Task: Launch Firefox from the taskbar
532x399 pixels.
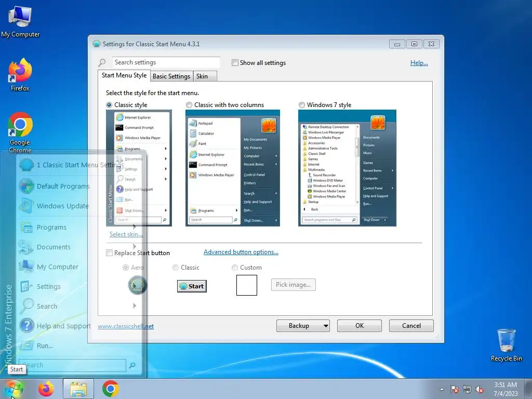Action: 46,389
